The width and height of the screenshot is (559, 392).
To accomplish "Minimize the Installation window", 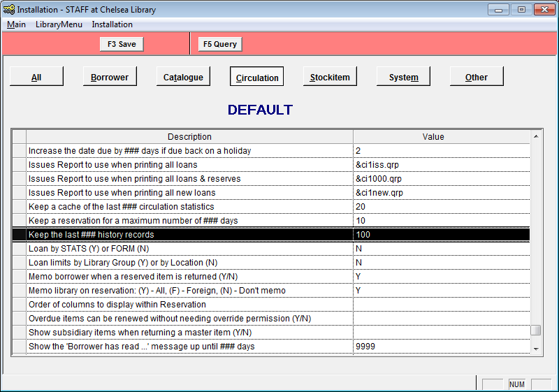I will (498, 10).
